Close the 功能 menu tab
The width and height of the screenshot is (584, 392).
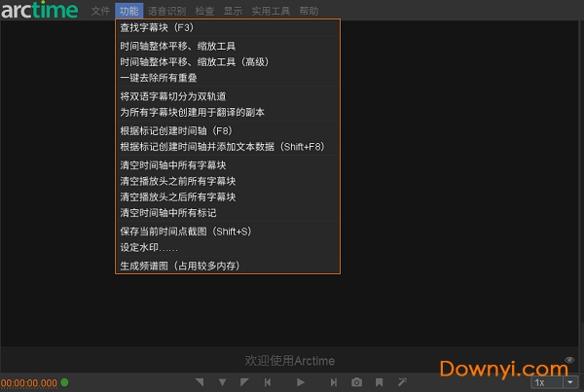(128, 11)
